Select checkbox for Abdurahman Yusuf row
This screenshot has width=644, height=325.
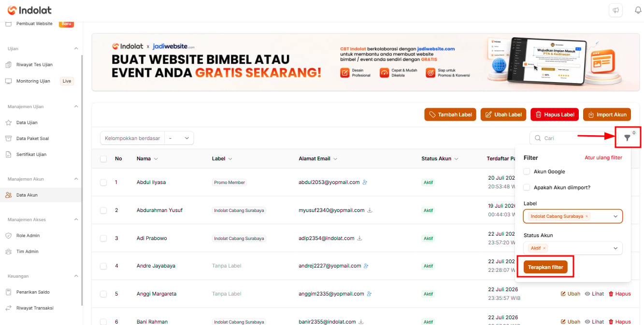[103, 211]
